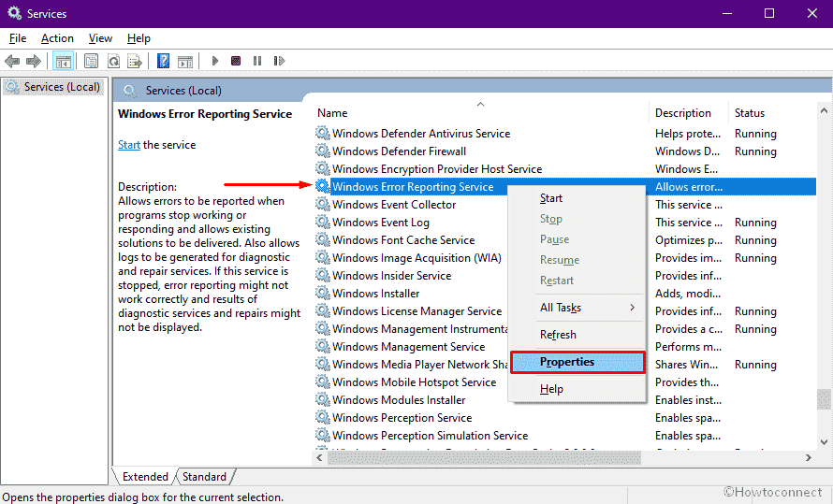
Task: Click the Services gear icon in the title bar
Action: click(x=14, y=13)
